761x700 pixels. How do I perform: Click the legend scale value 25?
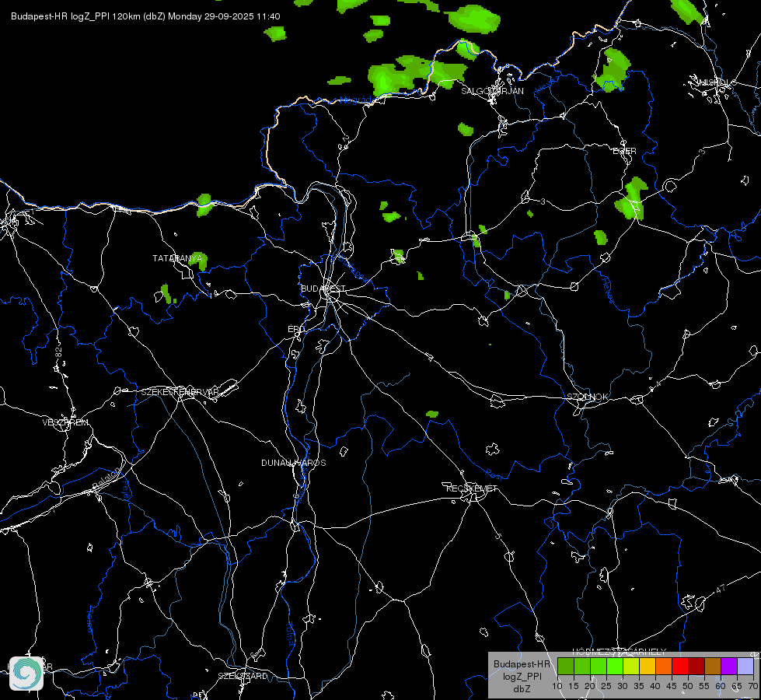tap(606, 687)
